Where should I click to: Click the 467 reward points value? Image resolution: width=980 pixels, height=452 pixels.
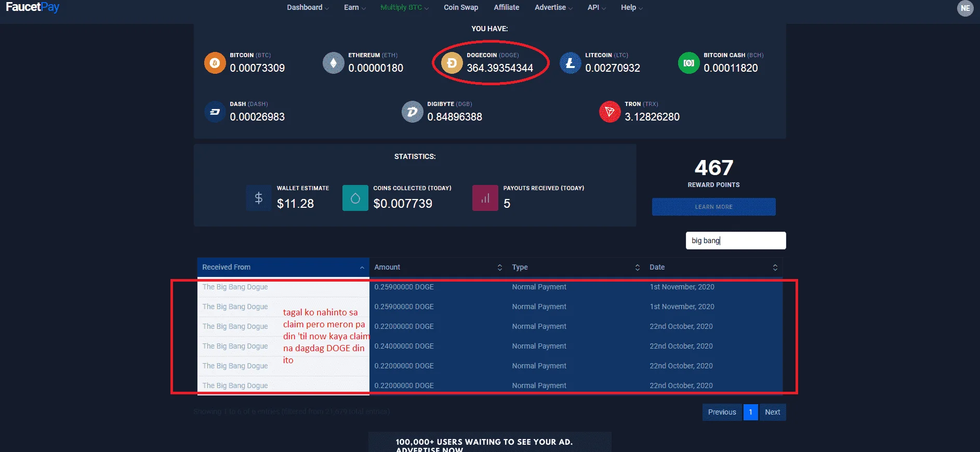[x=714, y=168]
